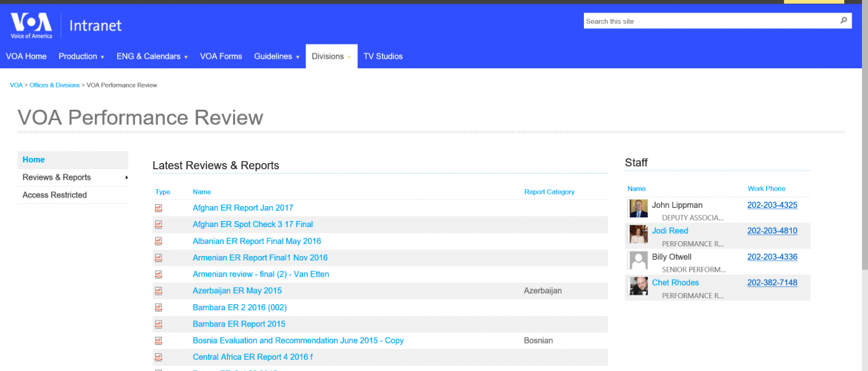868x371 pixels.
Task: Click PDF icon for Central Africa ER Report
Action: (158, 357)
